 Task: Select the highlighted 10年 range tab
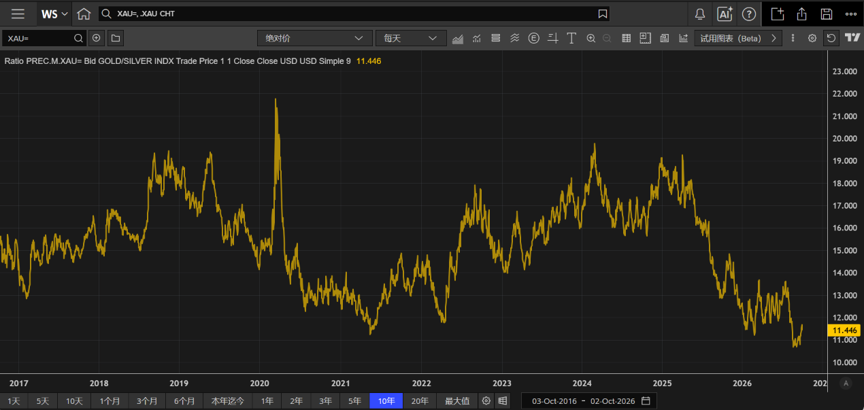tap(386, 401)
